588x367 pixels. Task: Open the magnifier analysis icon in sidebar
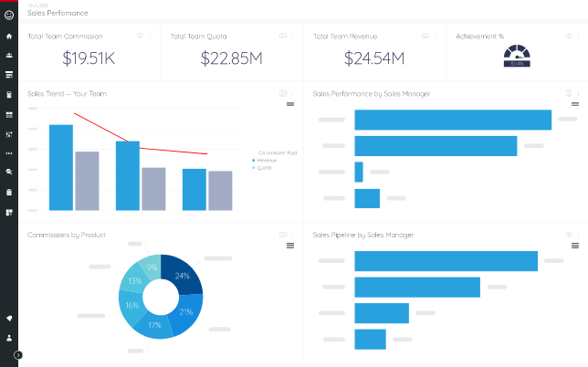click(9, 172)
